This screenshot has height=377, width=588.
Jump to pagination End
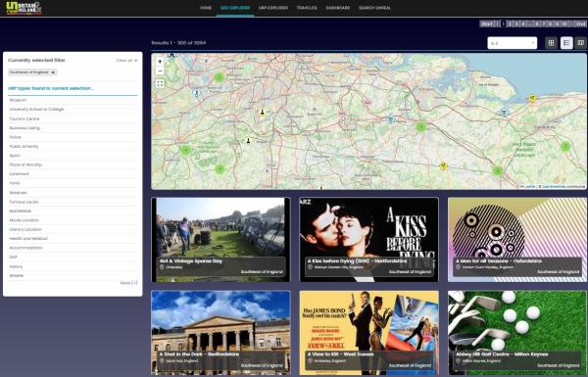580,24
